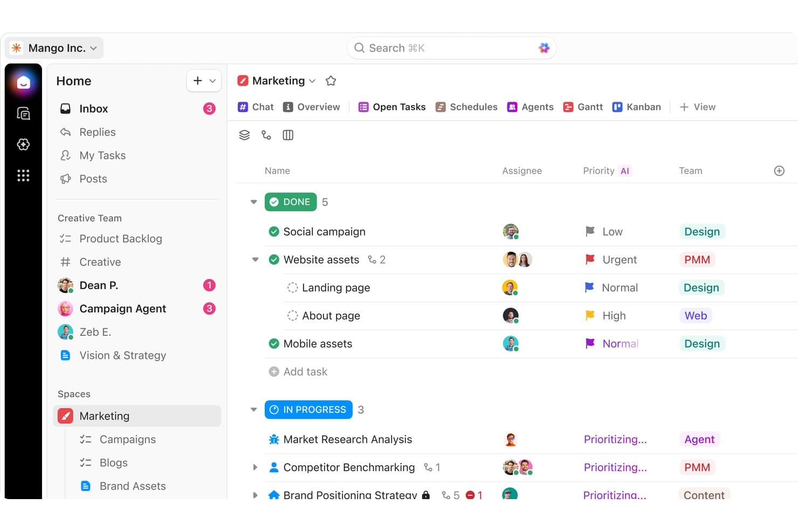This screenshot has height=532, width=798.
Task: Open My Tasks in the sidebar
Action: [137, 155]
